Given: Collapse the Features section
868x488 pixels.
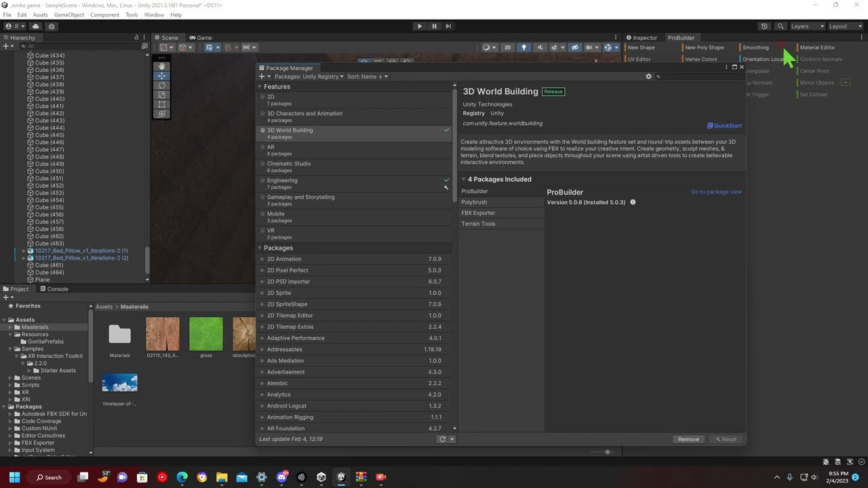Looking at the screenshot, I should [260, 87].
